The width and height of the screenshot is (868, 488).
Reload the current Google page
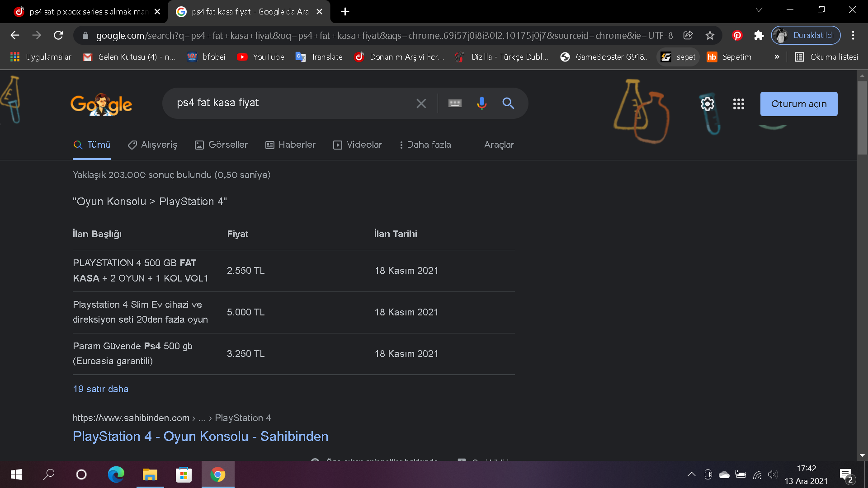pos(58,35)
